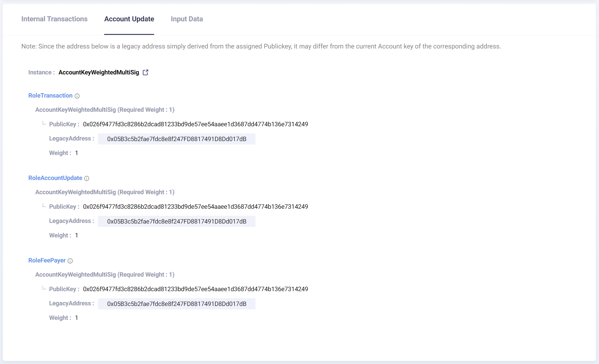The width and height of the screenshot is (599, 364).
Task: Click the RoleTransaction heading link
Action: pos(50,96)
